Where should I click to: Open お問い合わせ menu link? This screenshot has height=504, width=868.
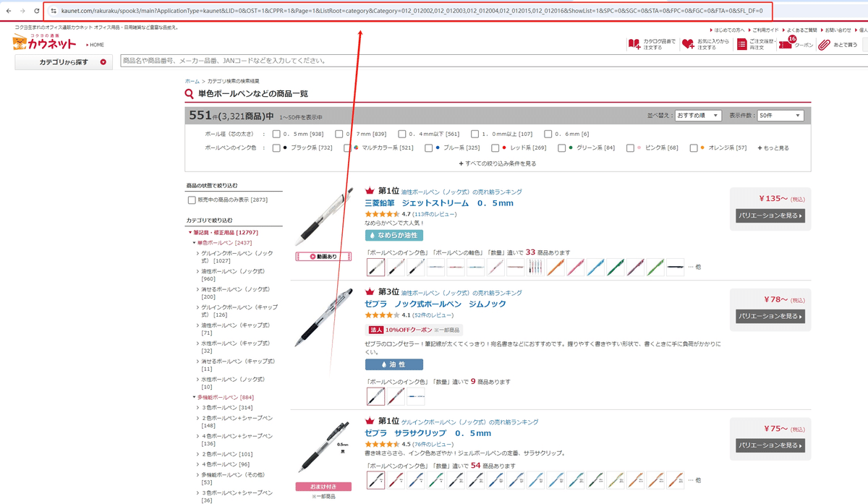pyautogui.click(x=837, y=30)
